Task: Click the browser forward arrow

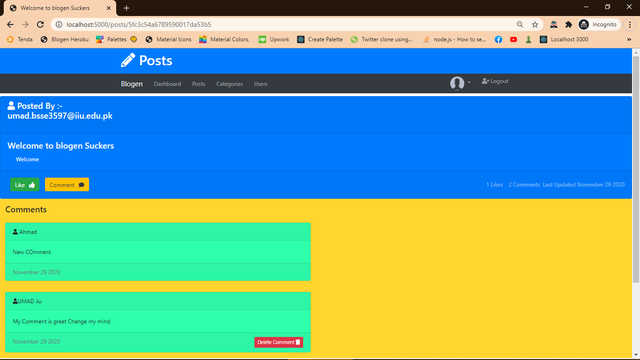Action: tap(25, 24)
